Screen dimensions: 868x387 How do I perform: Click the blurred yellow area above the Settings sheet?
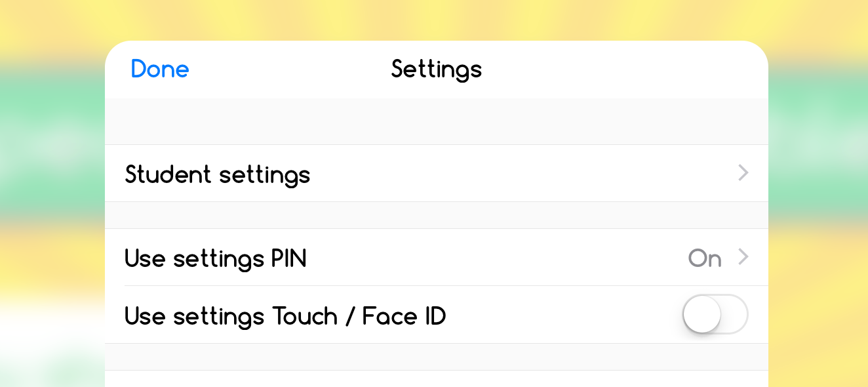pos(434,20)
